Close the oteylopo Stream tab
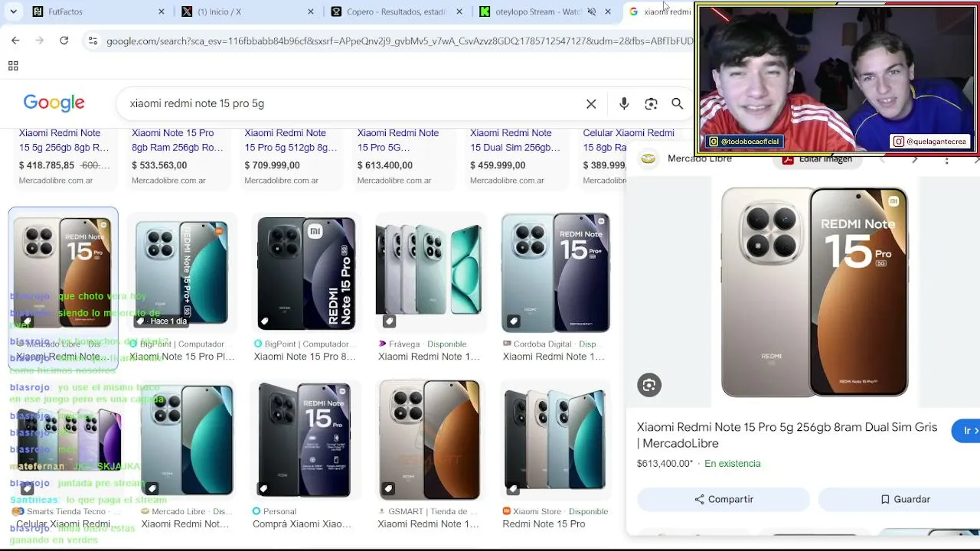 tap(608, 11)
